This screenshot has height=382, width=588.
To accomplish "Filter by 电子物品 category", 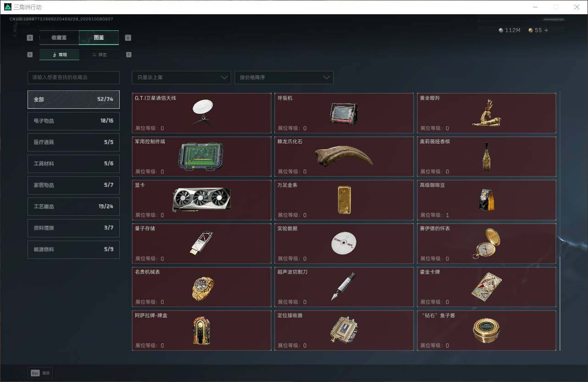I will 73,121.
